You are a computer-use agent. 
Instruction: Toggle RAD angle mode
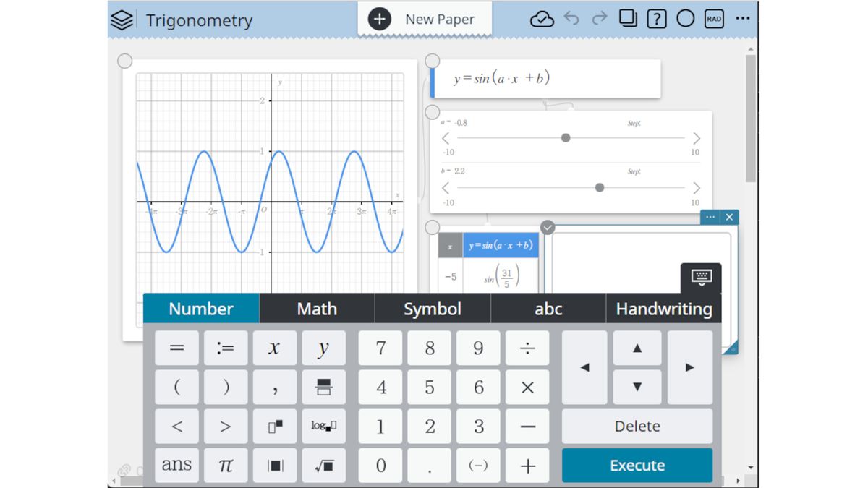(713, 19)
